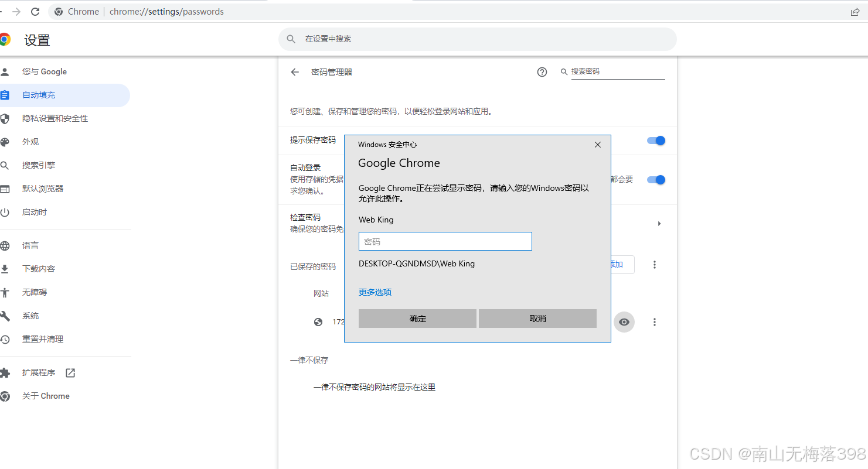The width and height of the screenshot is (868, 469).
Task: Click the wrench icon for 系统
Action: 5,316
